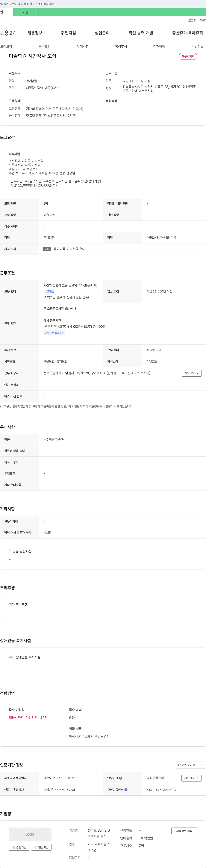
Task: Click registration date 2025.06.27 11:51:12
Action: pyautogui.click(x=58, y=778)
